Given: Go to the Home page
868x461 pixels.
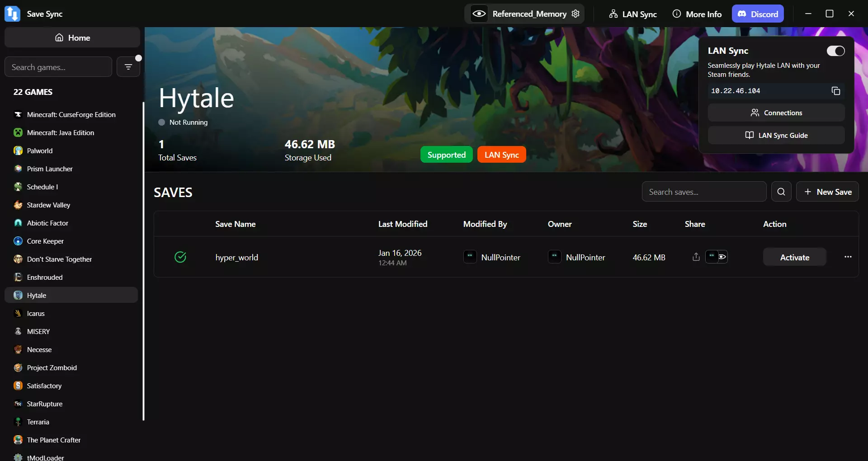Looking at the screenshot, I should click(x=72, y=38).
